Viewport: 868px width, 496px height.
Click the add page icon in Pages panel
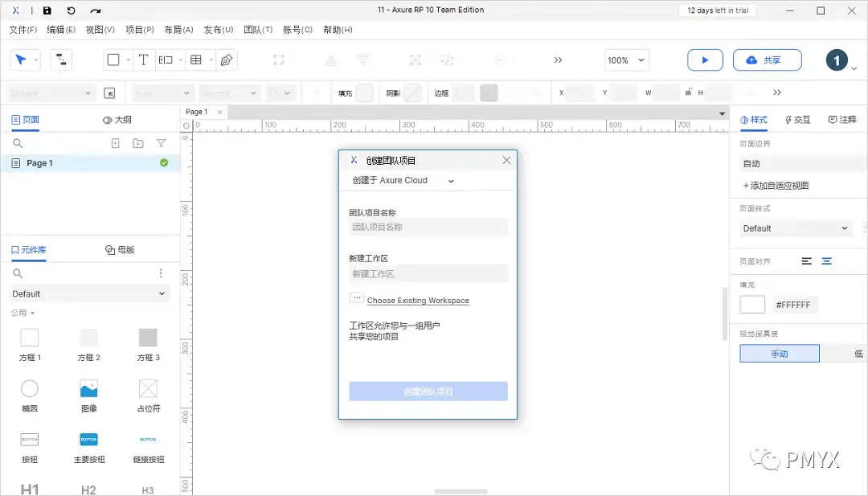pyautogui.click(x=115, y=142)
